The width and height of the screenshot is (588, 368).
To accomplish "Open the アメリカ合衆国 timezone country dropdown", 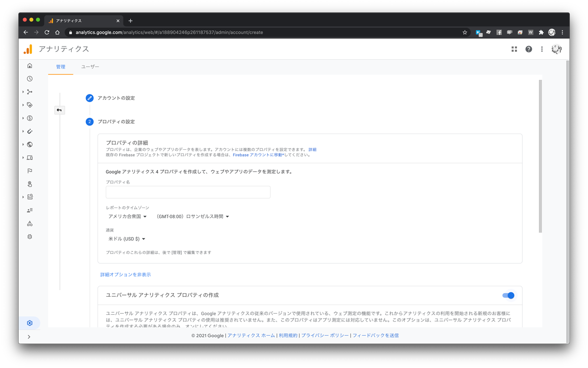I will point(128,216).
